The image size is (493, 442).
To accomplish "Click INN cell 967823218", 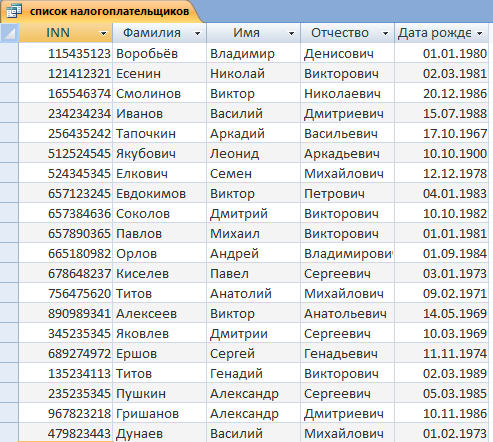I will (66, 413).
